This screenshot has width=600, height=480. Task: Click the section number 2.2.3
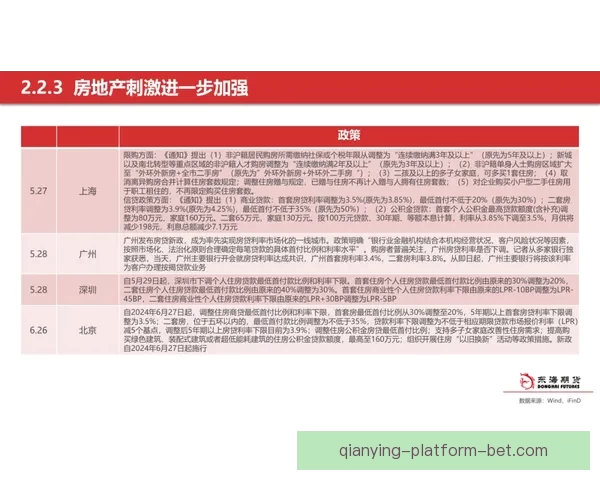[41, 88]
